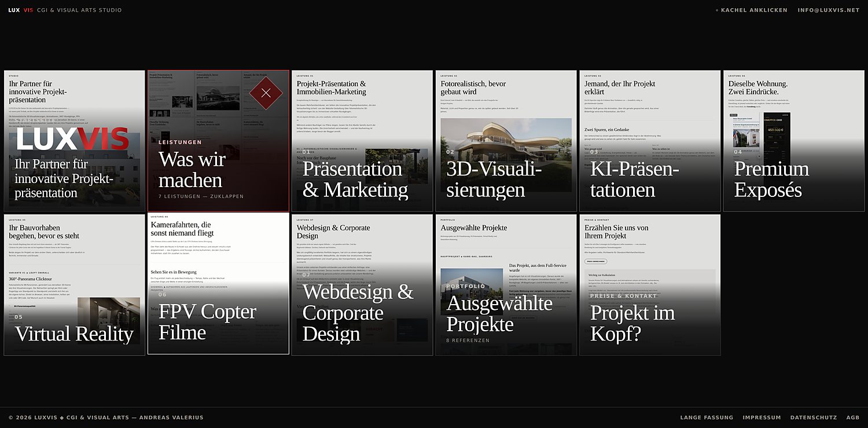Open the "Projekt im Kopf?" contact tile
Image resolution: width=868 pixels, height=428 pixels.
(x=650, y=285)
